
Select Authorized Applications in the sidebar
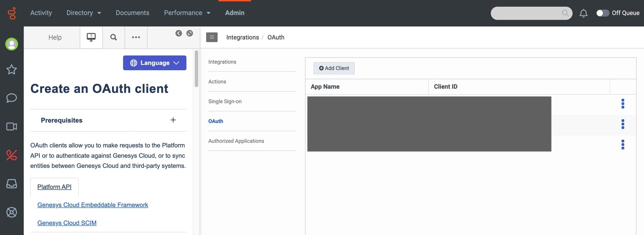236,141
